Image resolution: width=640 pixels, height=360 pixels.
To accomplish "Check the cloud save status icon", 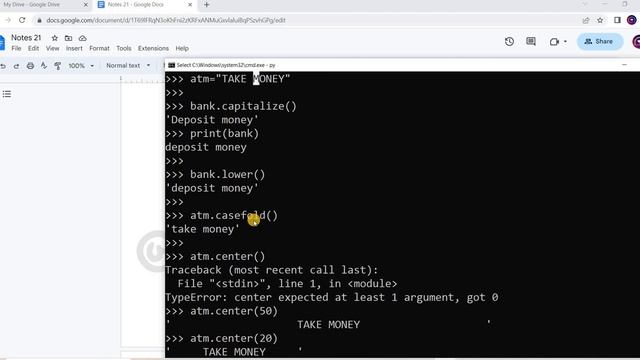I will click(82, 38).
